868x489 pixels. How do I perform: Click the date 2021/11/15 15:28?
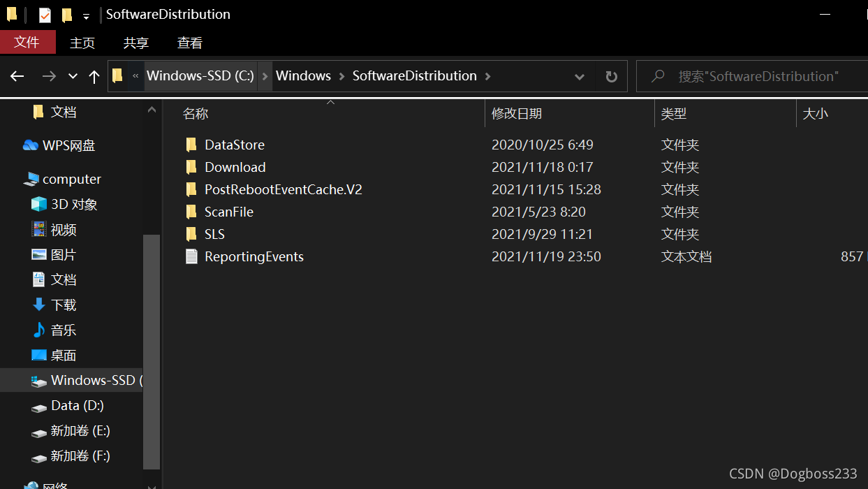click(546, 189)
